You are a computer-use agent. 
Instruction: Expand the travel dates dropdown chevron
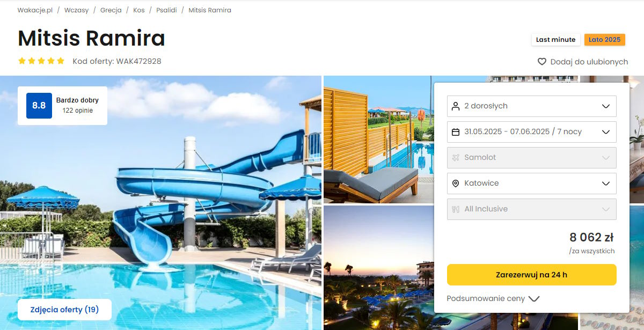[606, 132]
